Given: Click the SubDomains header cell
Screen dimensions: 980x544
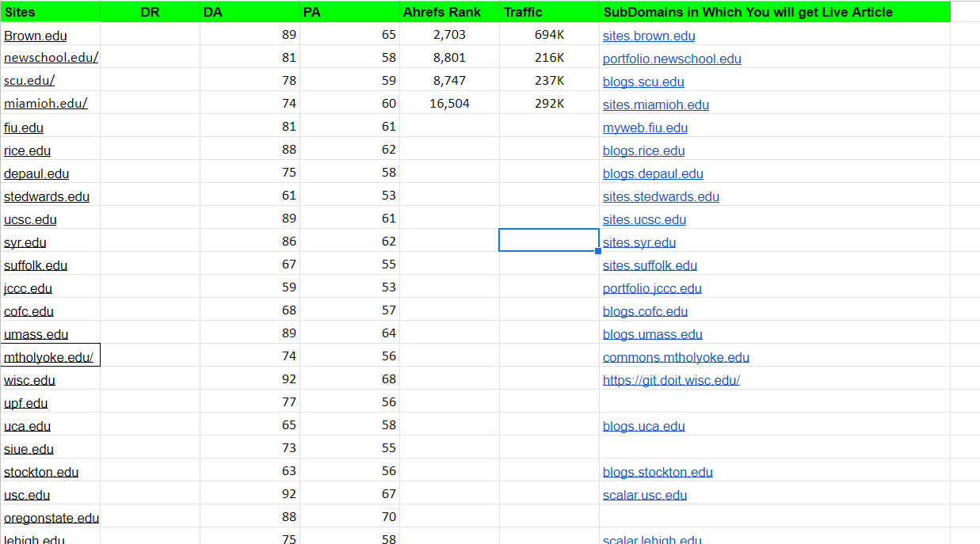Looking at the screenshot, I should click(775, 12).
